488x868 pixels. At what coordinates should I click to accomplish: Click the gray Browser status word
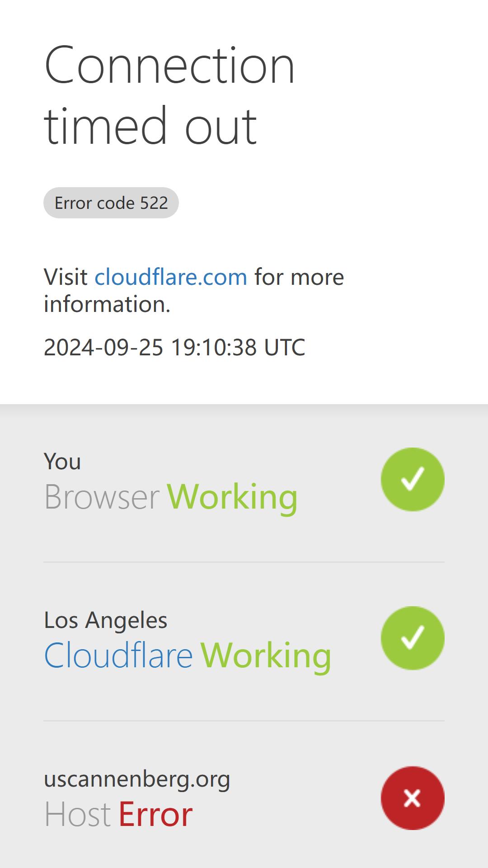pyautogui.click(x=102, y=497)
